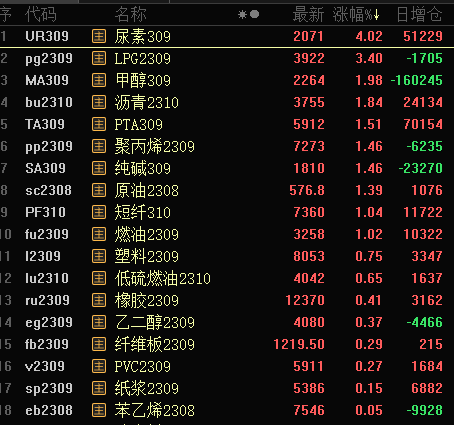The width and height of the screenshot is (454, 425).
Task: Click the 代码 column header
Action: [x=41, y=15]
